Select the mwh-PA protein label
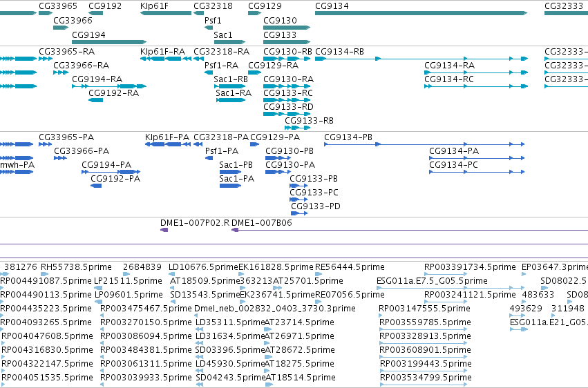The image size is (588, 388). (17, 165)
